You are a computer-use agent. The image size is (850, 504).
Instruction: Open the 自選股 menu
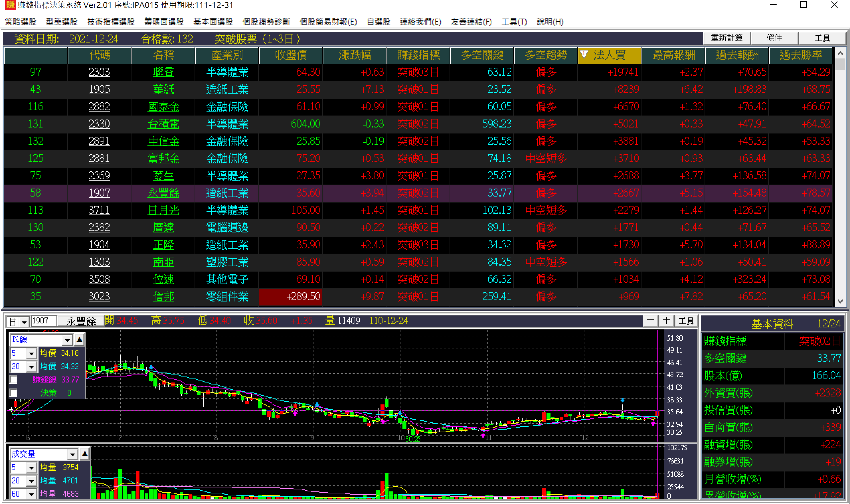(378, 22)
